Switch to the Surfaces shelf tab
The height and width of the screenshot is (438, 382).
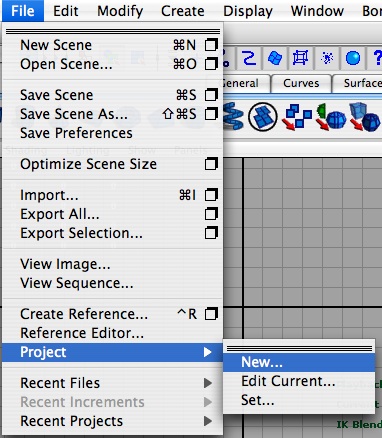point(357,83)
